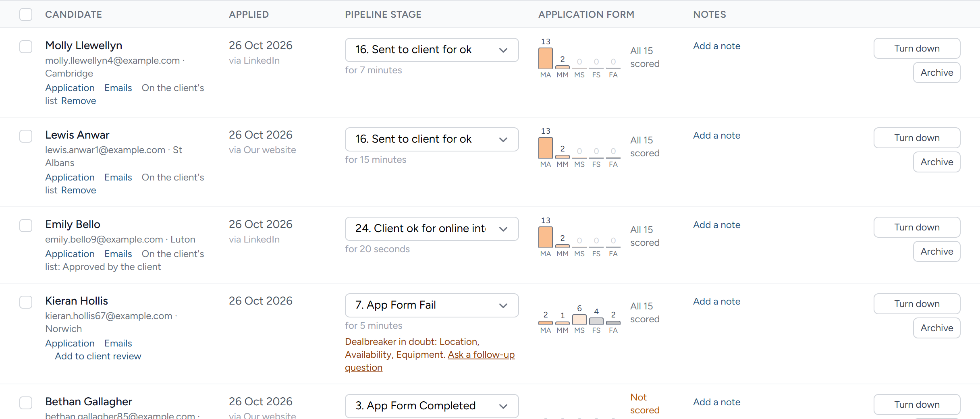Viewport: 980px width, 419px height.
Task: Select Bethan Gallagher's row checkbox
Action: coord(26,403)
